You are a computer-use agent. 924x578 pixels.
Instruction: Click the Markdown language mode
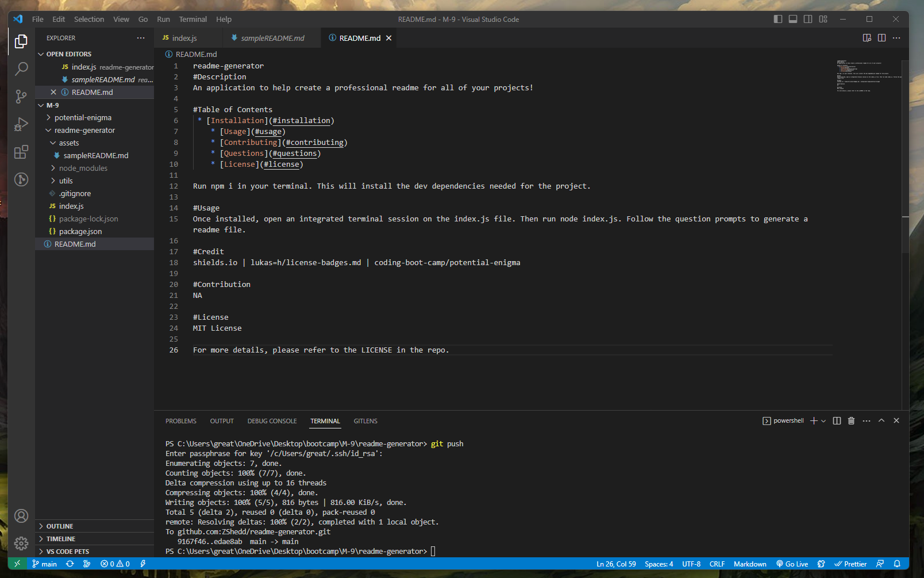(750, 564)
